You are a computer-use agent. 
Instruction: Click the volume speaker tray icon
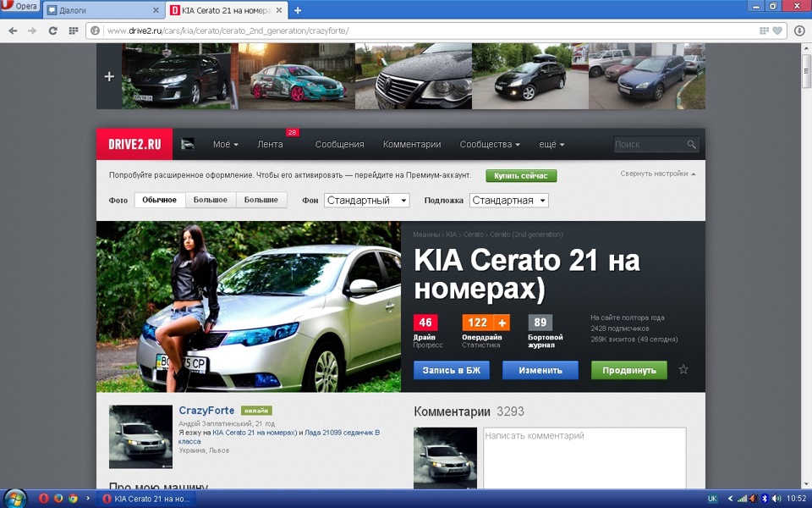coord(776,499)
